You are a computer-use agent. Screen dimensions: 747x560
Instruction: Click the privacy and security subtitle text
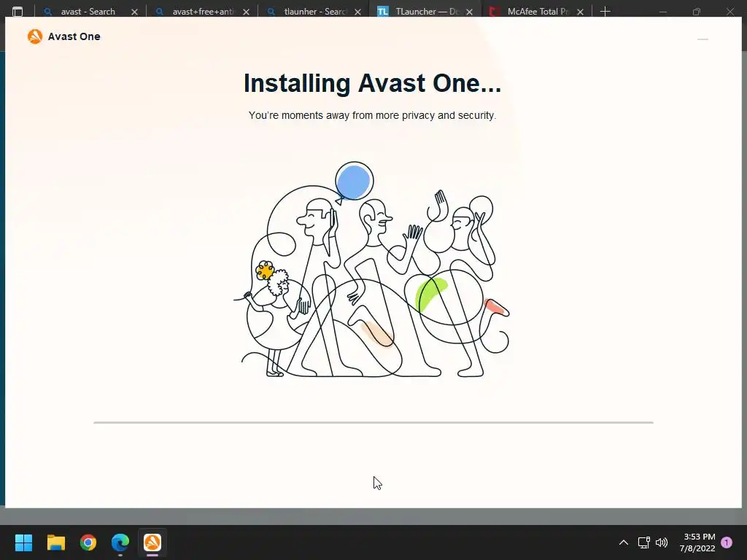[372, 115]
